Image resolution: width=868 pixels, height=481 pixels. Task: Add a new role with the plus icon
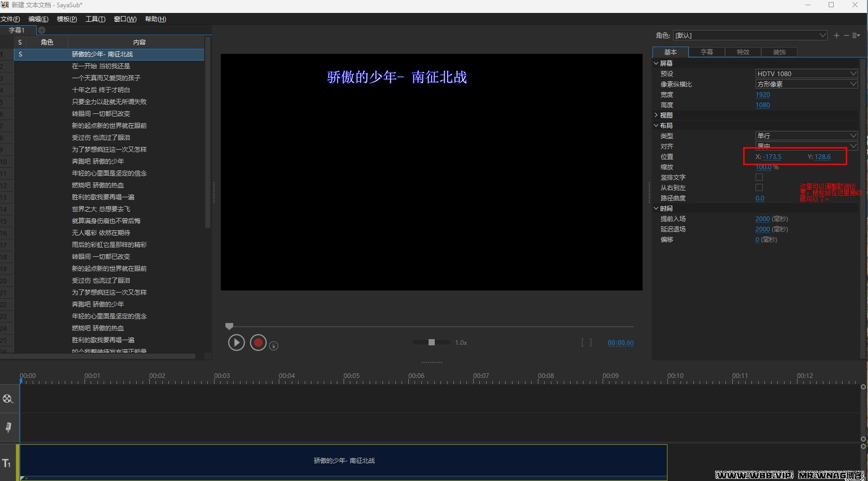(x=836, y=35)
